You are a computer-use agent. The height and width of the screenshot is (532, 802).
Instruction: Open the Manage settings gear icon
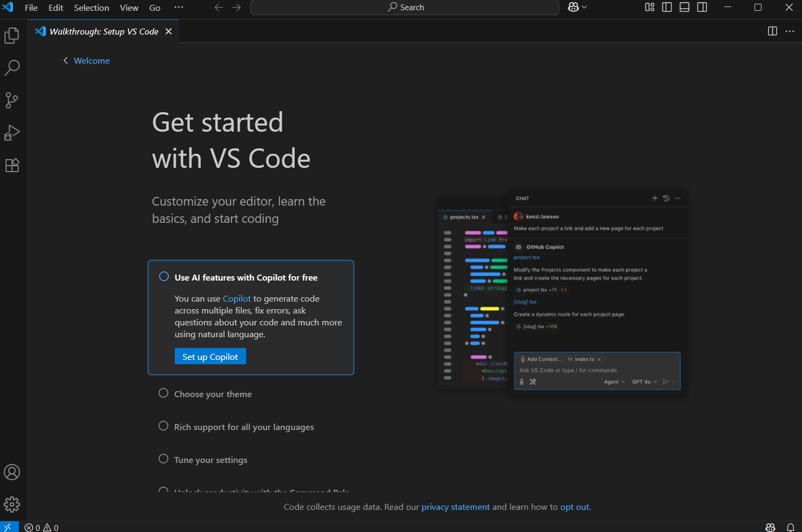click(12, 504)
